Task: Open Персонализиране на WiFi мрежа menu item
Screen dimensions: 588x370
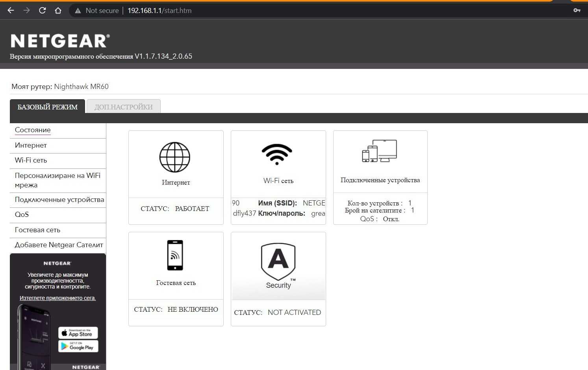Action: pos(58,180)
